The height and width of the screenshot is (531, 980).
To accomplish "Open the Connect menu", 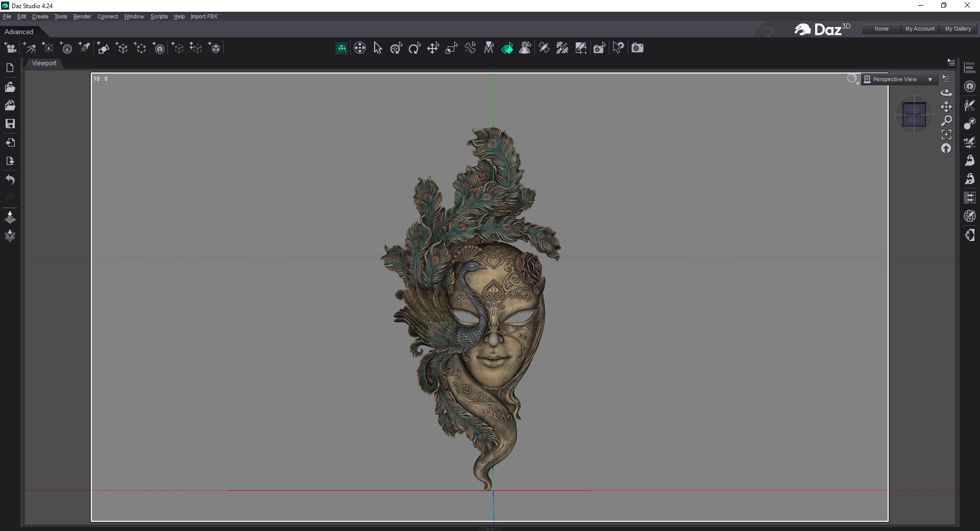I will [108, 16].
